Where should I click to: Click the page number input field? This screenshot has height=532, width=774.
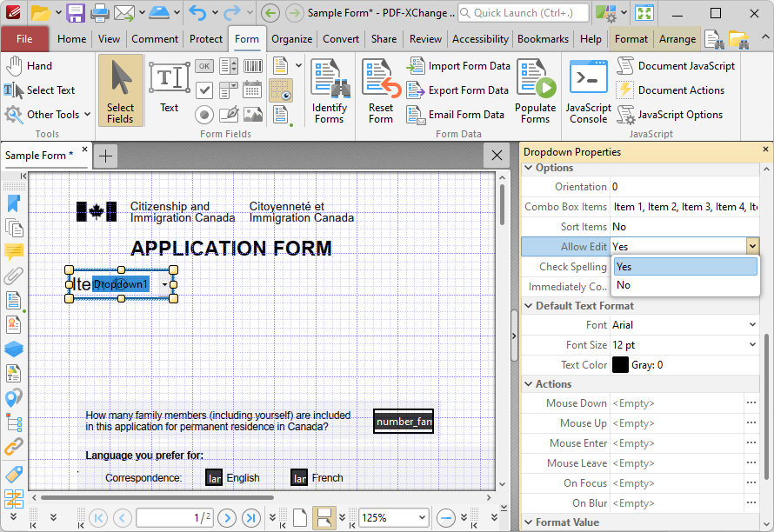point(175,518)
